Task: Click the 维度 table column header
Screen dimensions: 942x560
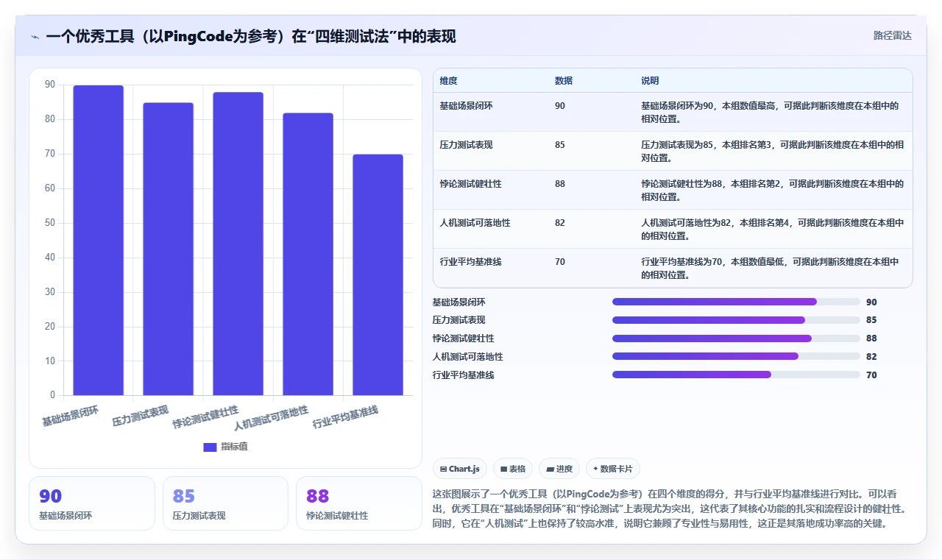Action: [448, 81]
